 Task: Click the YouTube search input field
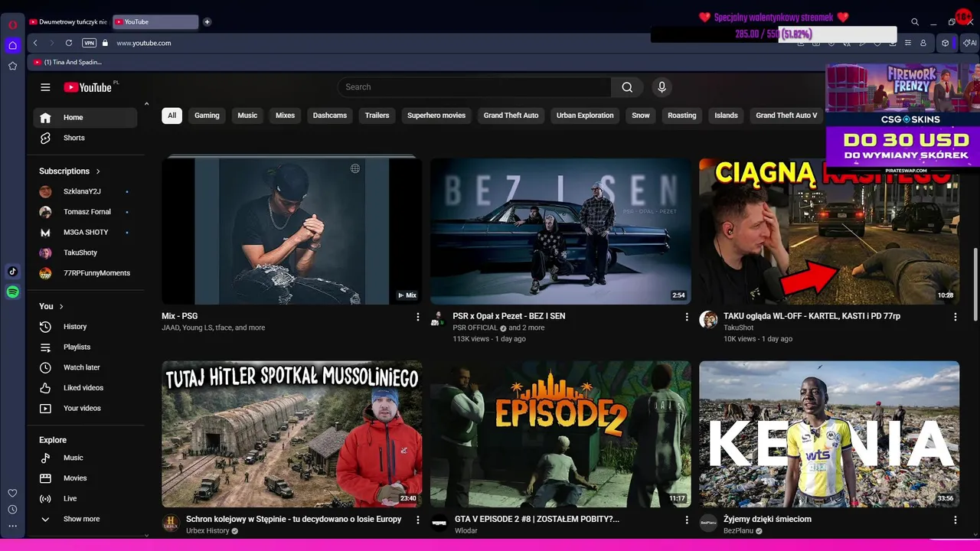pos(475,87)
